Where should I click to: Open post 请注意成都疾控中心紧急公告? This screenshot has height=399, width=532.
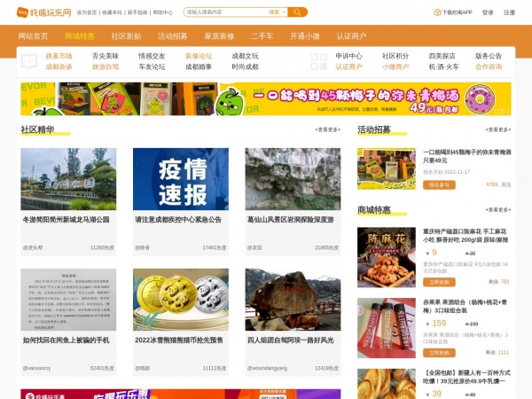(x=178, y=220)
